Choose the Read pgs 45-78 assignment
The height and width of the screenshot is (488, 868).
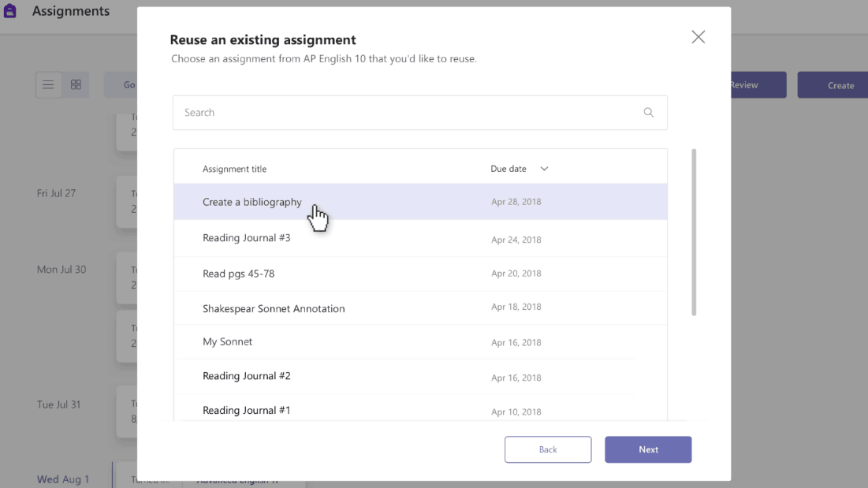[239, 274]
